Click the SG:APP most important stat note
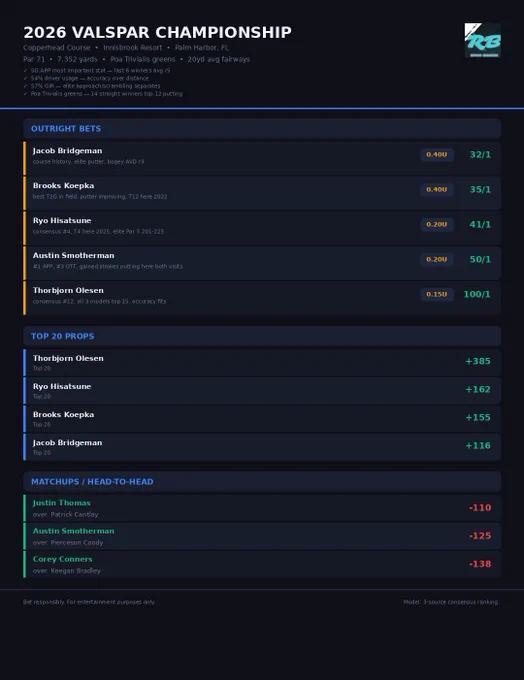Image resolution: width=524 pixels, height=680 pixels. 97,70
